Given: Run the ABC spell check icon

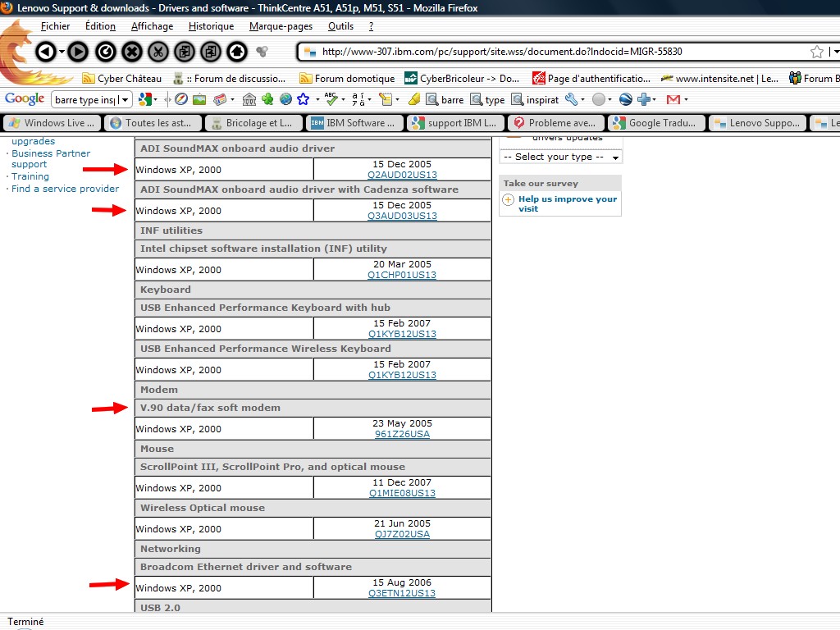Looking at the screenshot, I should click(x=331, y=98).
